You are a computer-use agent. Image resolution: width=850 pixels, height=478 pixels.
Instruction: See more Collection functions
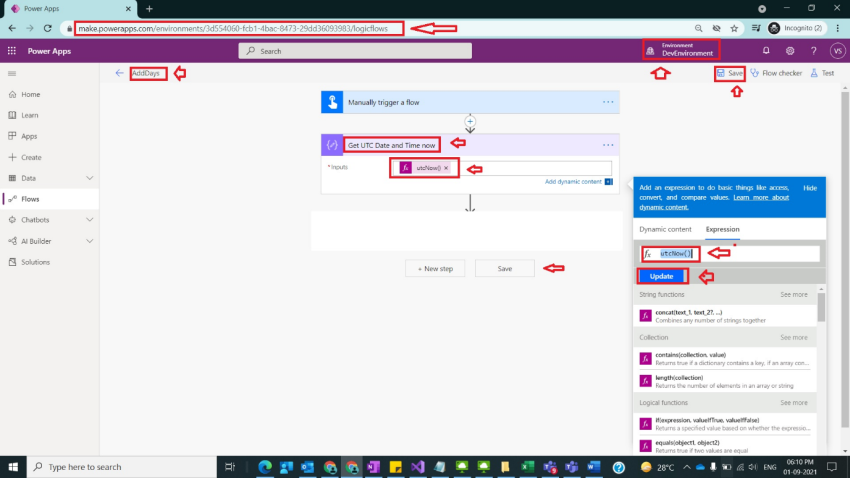pos(794,337)
